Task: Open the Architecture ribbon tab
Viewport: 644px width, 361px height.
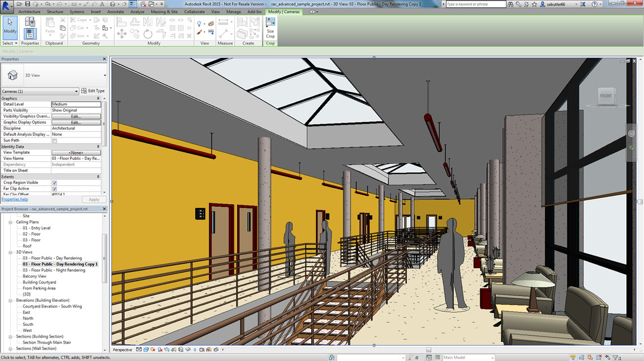Action: (29, 12)
